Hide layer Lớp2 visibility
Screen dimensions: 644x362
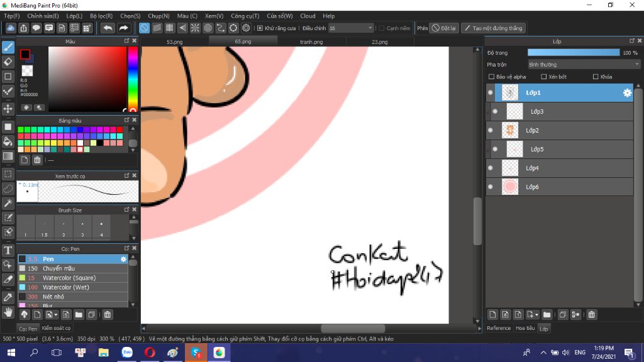tap(491, 131)
